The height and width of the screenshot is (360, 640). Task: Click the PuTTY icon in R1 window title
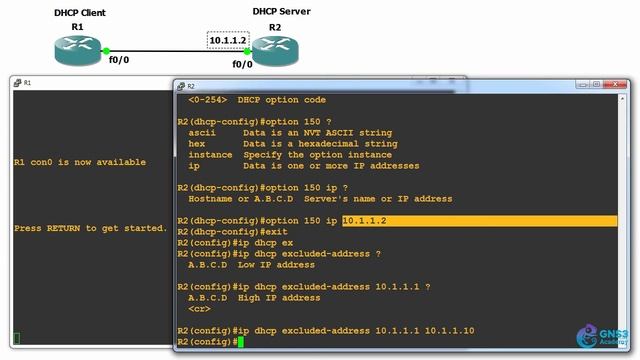[17, 83]
